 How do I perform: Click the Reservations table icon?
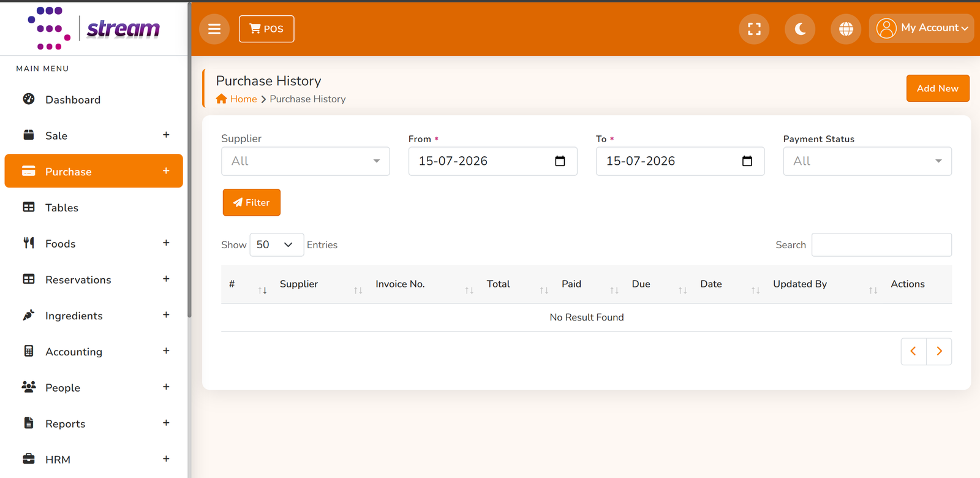click(x=29, y=279)
